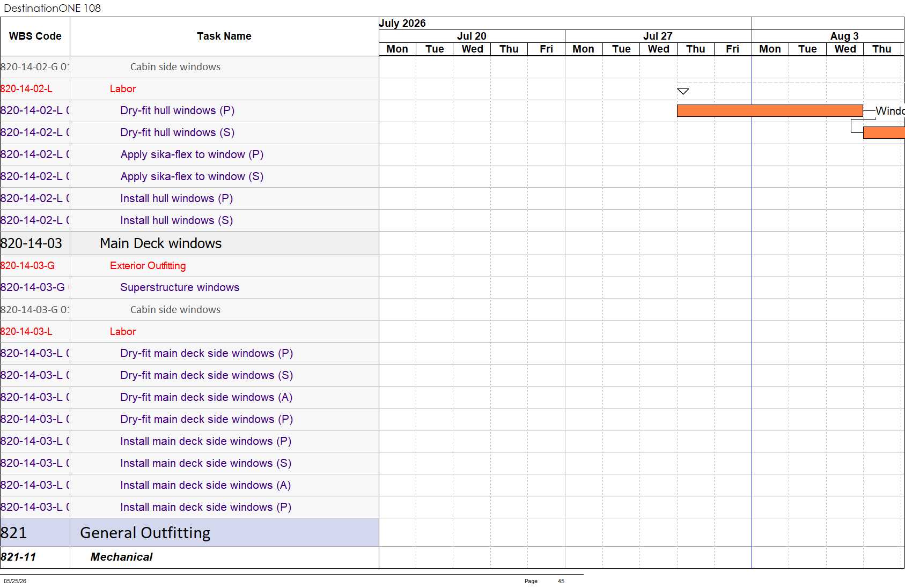This screenshot has width=905, height=588.
Task: Click the italic WBS code '821-11'
Action: (x=18, y=557)
